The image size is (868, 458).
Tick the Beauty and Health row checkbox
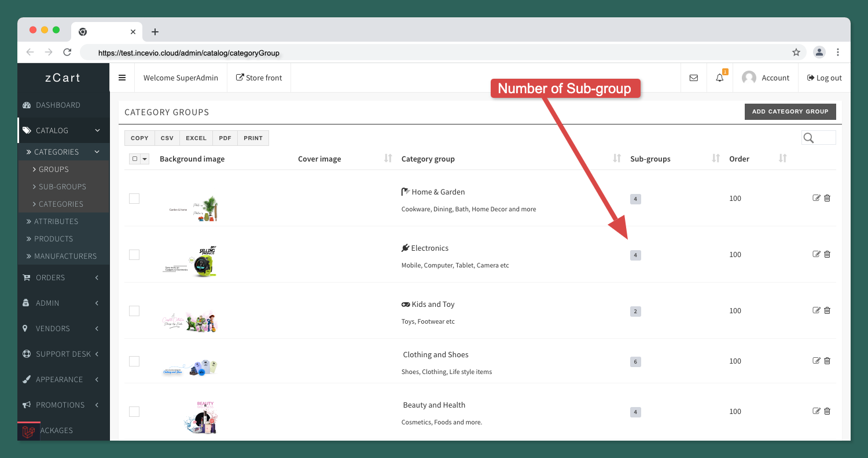134,412
